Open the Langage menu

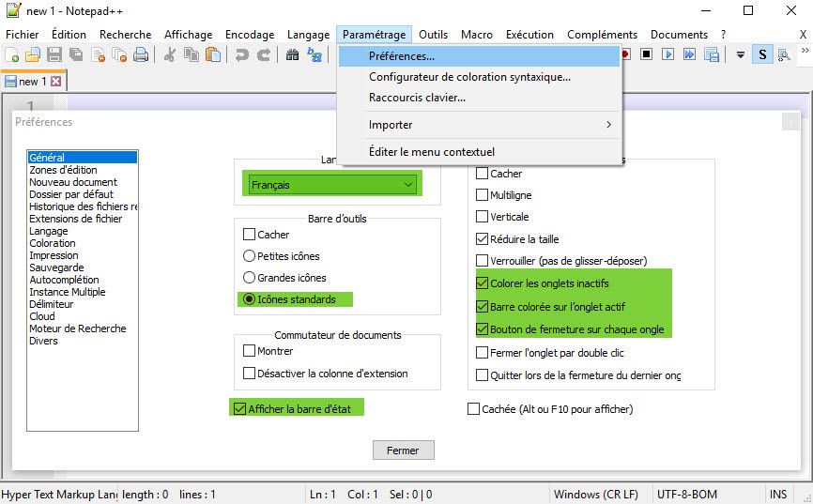tap(309, 35)
